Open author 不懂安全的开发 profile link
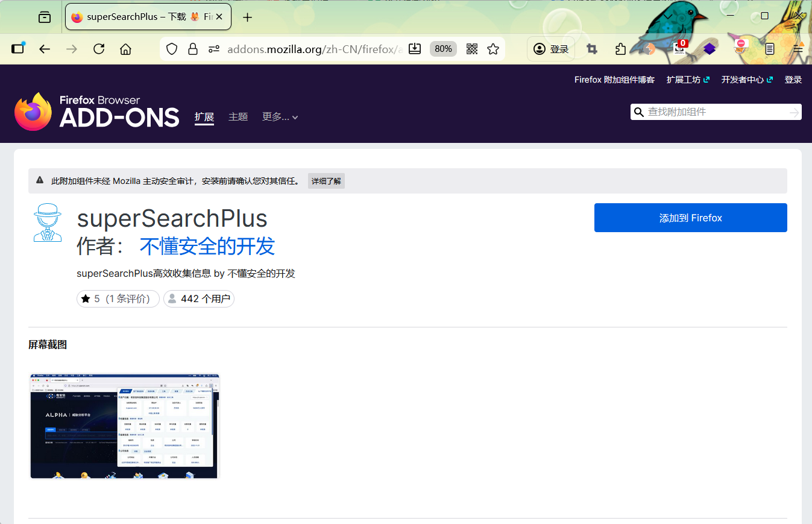Viewport: 812px width, 524px height. click(x=207, y=246)
